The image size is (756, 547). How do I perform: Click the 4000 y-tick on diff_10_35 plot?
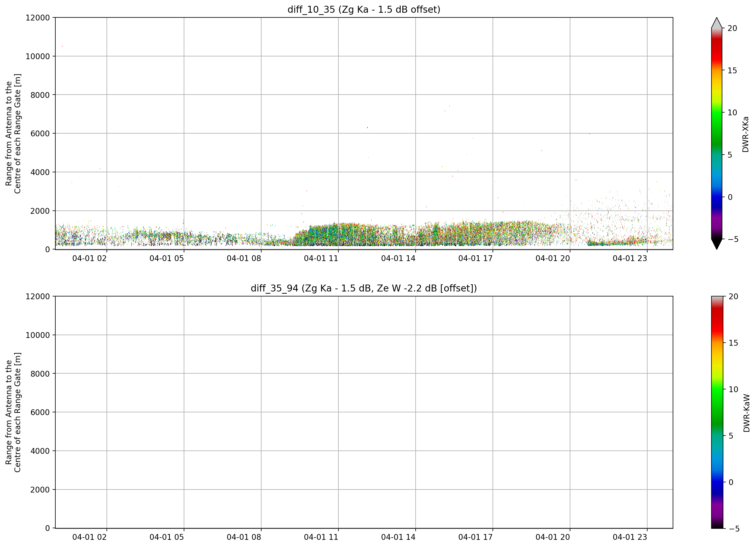pyautogui.click(x=40, y=172)
